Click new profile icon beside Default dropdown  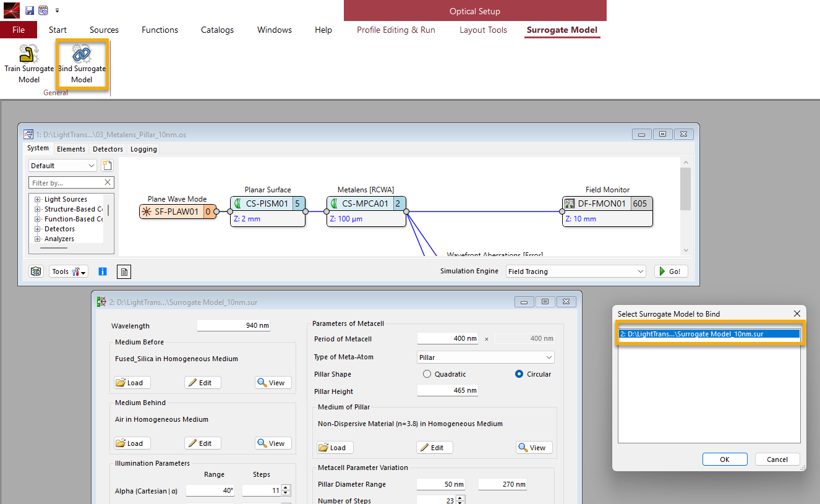click(106, 165)
